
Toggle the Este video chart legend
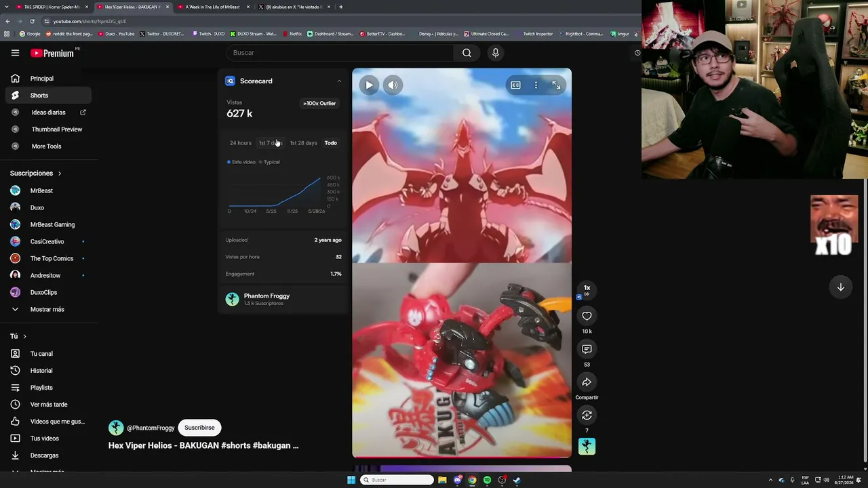coord(241,162)
